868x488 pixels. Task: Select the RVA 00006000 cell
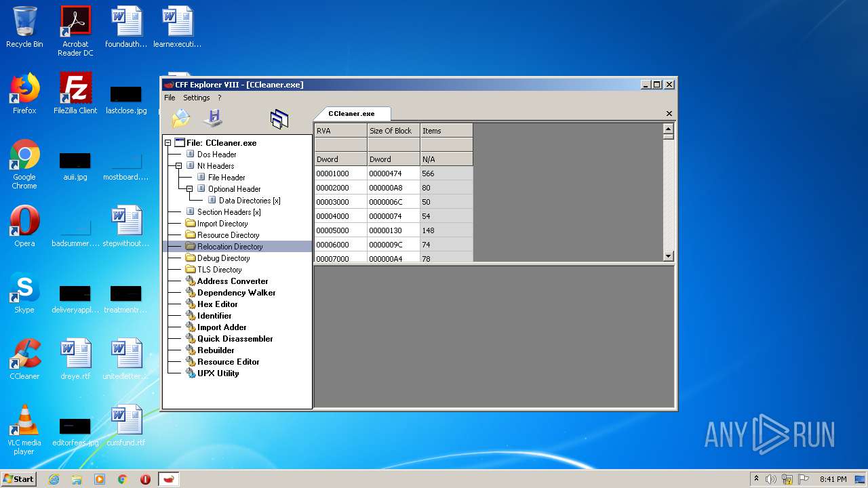[x=340, y=245]
